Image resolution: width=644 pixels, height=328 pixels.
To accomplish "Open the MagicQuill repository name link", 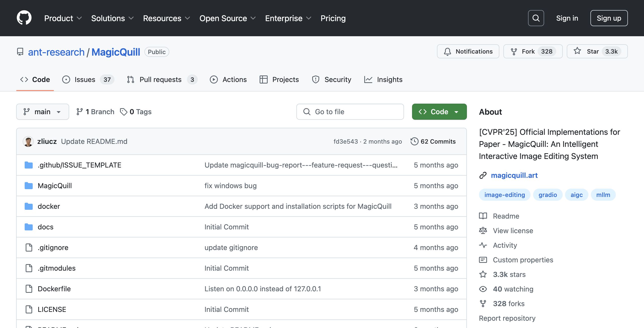I will (x=116, y=52).
